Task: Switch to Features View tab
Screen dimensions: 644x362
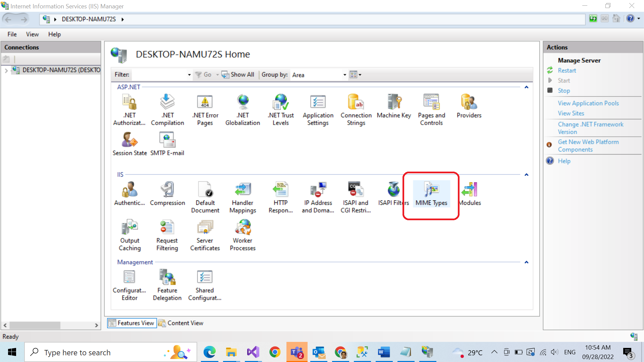Action: pos(132,323)
